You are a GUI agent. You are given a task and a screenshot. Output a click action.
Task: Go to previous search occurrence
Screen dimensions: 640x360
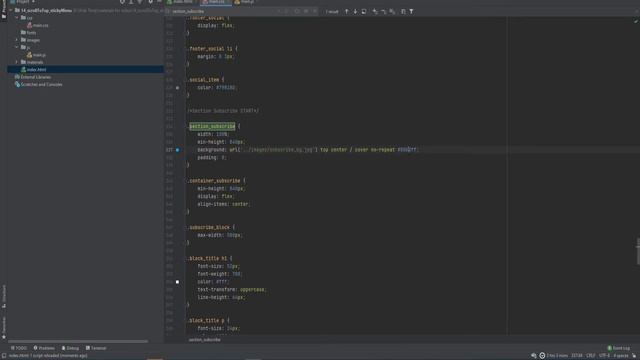(347, 11)
